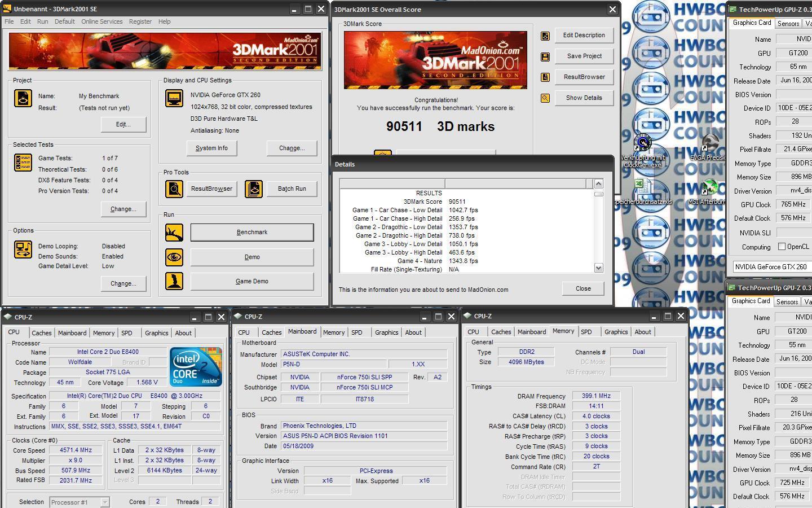Click the 3DMark2001 SE title bar icon
Screen dimensions: 812x508
pyautogui.click(x=7, y=9)
